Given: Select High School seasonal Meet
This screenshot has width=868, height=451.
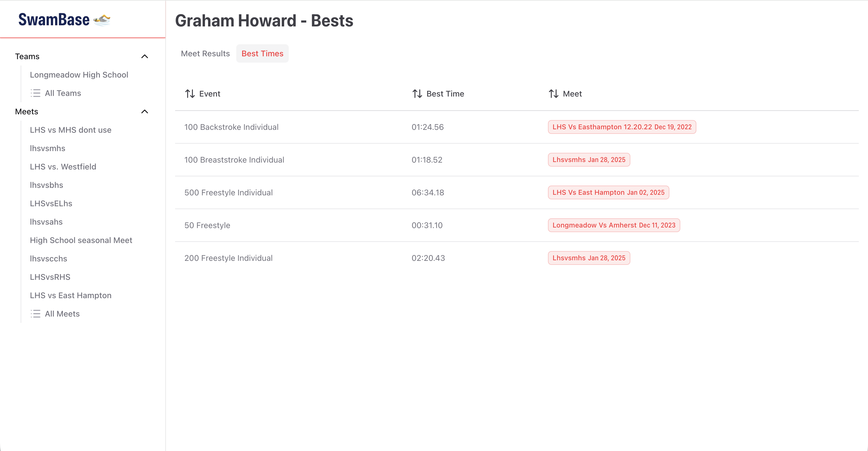Looking at the screenshot, I should pos(81,240).
